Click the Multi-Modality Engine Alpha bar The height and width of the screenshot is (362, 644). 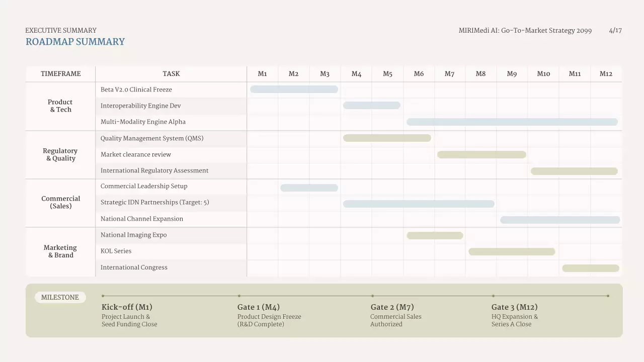pos(512,122)
